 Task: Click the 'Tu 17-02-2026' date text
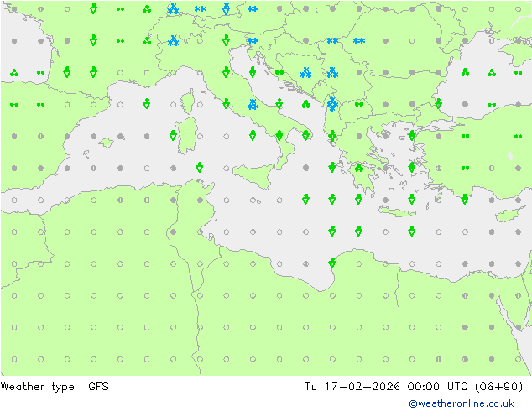click(x=352, y=386)
